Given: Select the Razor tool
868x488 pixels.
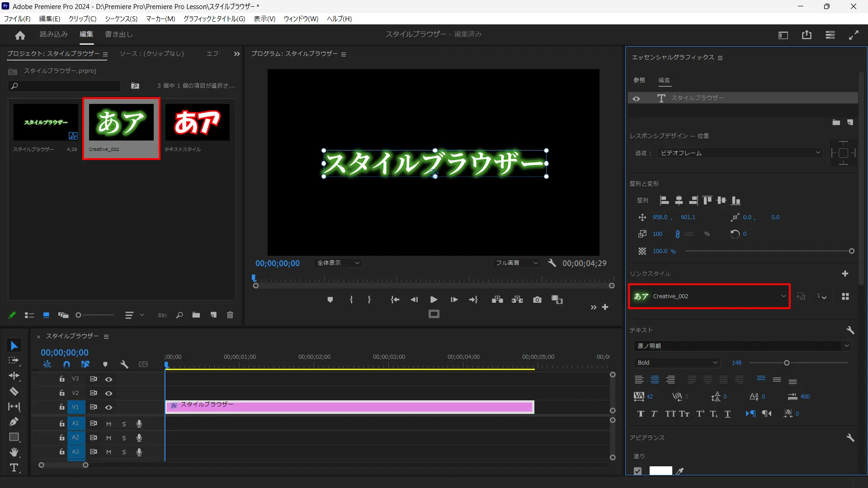Looking at the screenshot, I should (x=14, y=391).
